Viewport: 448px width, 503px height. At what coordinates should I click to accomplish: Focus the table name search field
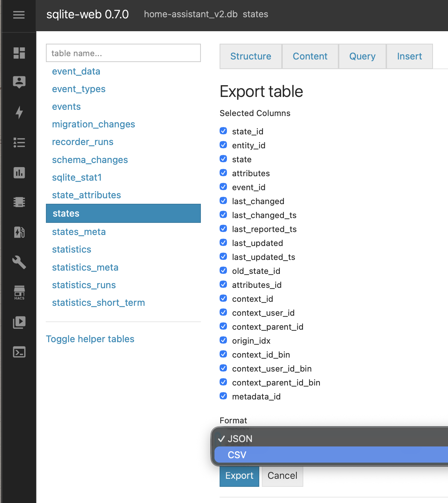pyautogui.click(x=123, y=53)
